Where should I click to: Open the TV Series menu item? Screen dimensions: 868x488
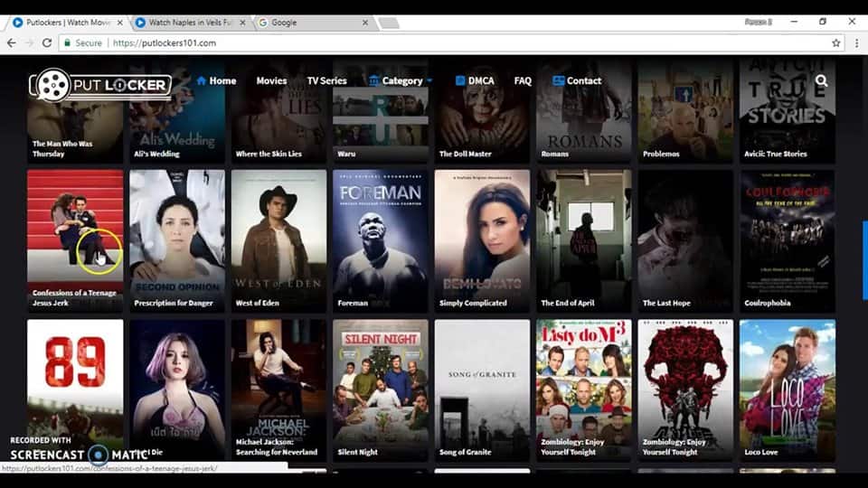326,80
